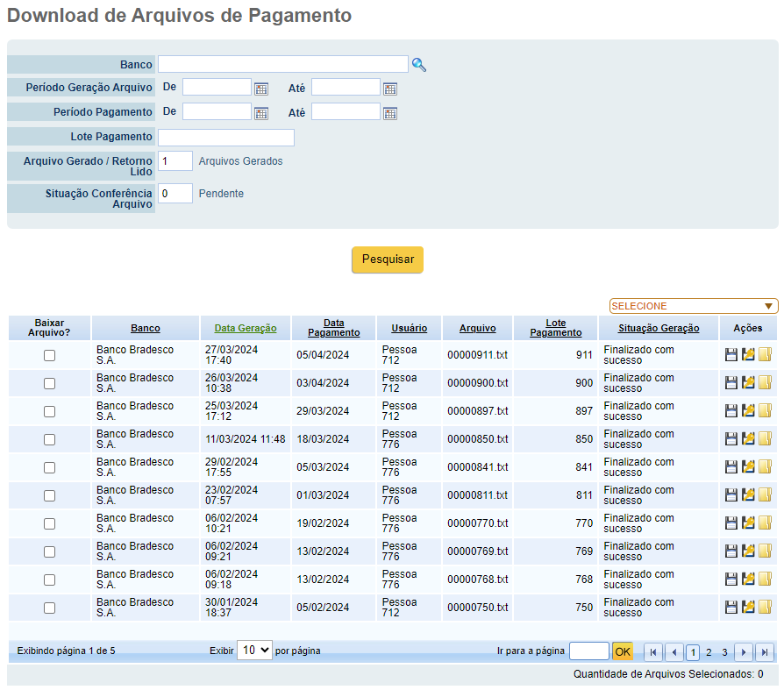The image size is (784, 697).
Task: Click the yellow folder icon for lote 770
Action: tap(765, 523)
